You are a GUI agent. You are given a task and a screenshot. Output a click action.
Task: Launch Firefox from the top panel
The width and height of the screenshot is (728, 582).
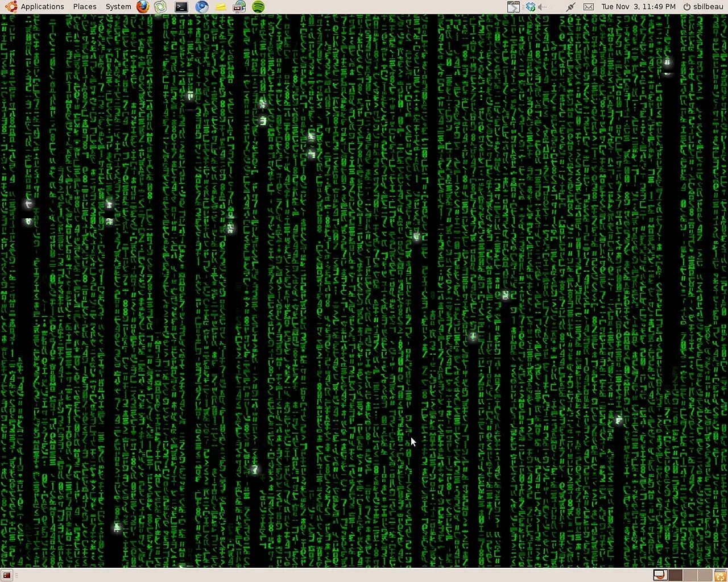[143, 7]
